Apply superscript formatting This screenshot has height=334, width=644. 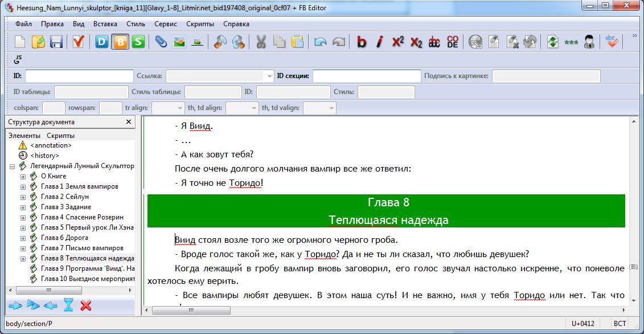point(398,42)
